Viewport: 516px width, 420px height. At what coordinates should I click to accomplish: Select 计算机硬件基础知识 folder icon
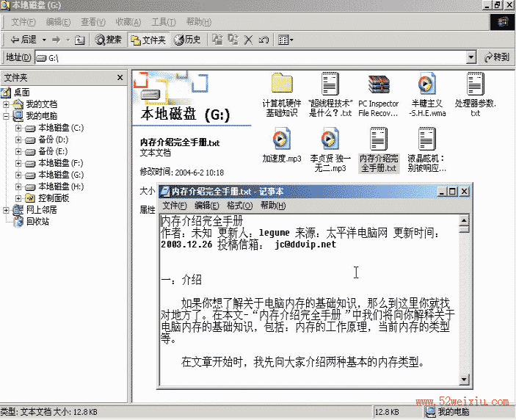click(x=282, y=83)
